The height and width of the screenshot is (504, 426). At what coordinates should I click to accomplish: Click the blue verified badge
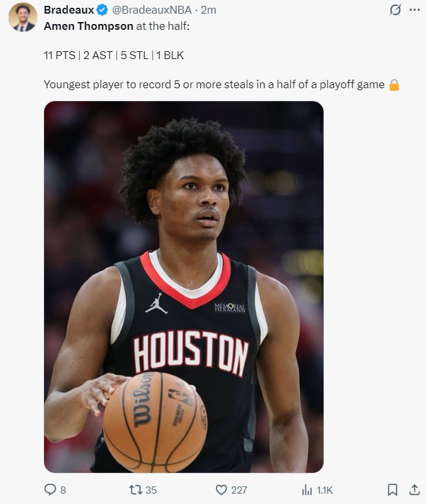[x=102, y=10]
